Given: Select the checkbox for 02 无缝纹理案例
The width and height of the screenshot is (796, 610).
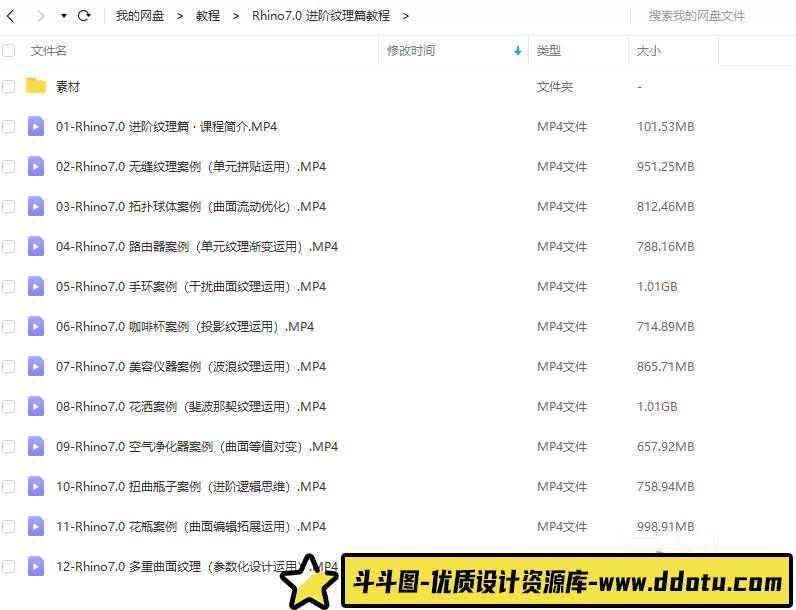Looking at the screenshot, I should (9, 166).
